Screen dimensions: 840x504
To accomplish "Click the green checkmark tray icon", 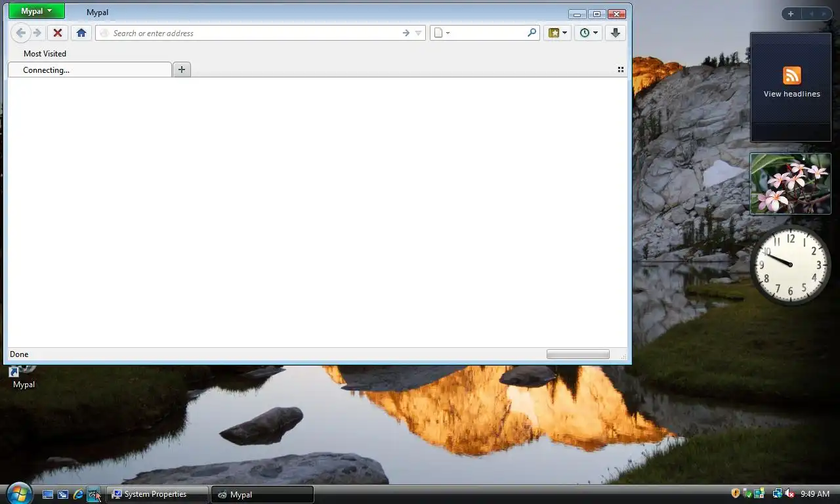I will pyautogui.click(x=747, y=493).
